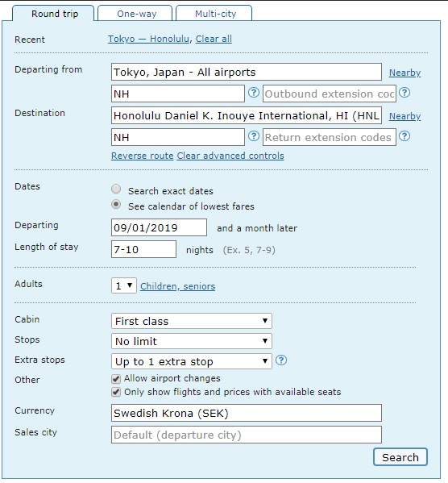Select Search exact dates option
Viewport: 448px width, 483px height.
[x=116, y=189]
